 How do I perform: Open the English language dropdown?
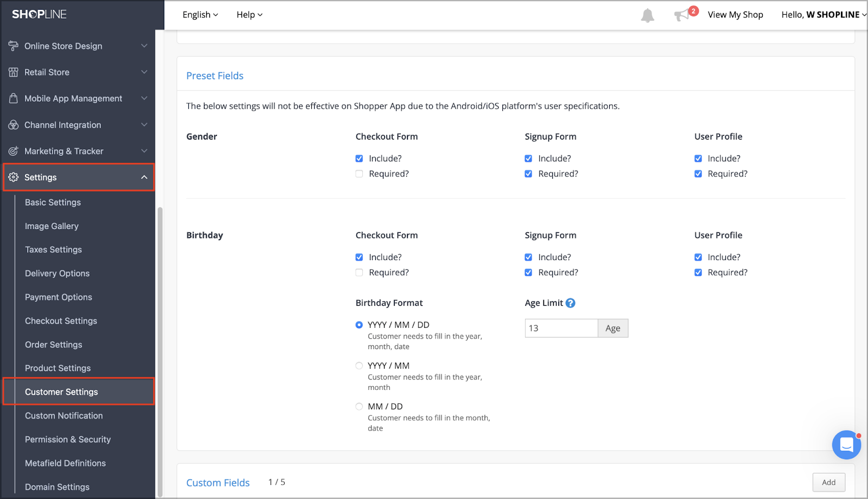point(200,15)
